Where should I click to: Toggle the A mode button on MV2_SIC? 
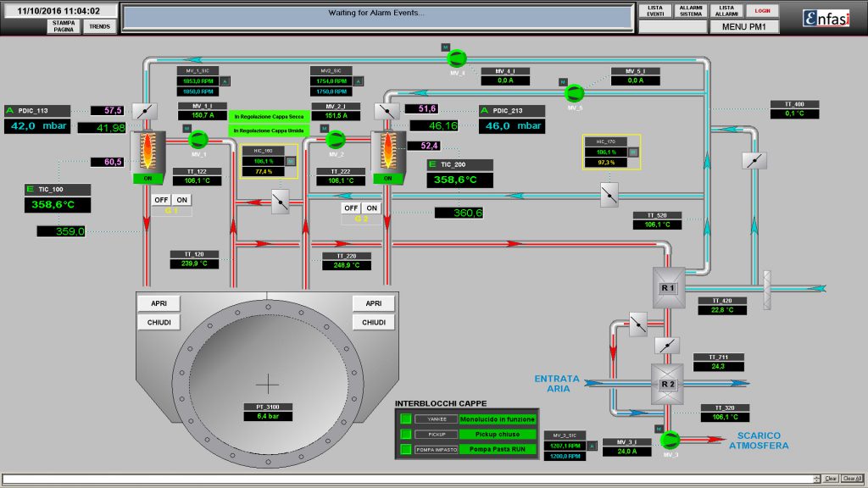(359, 81)
